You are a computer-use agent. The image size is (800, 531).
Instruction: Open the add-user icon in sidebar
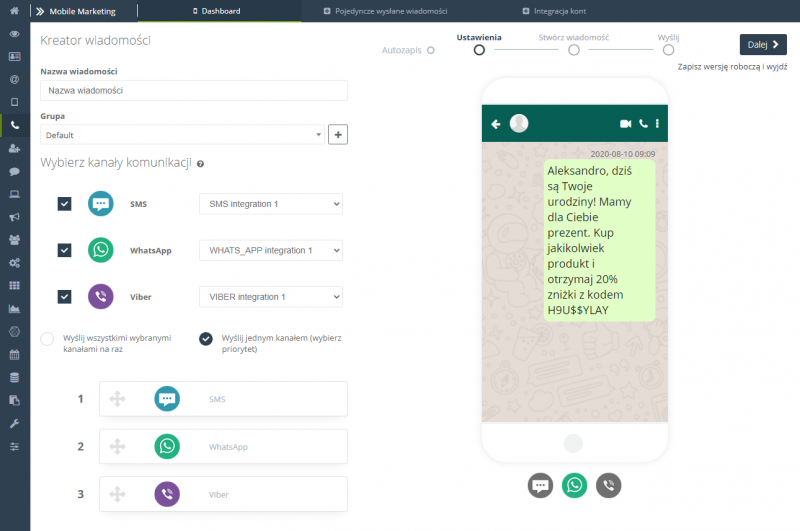pyautogui.click(x=14, y=148)
